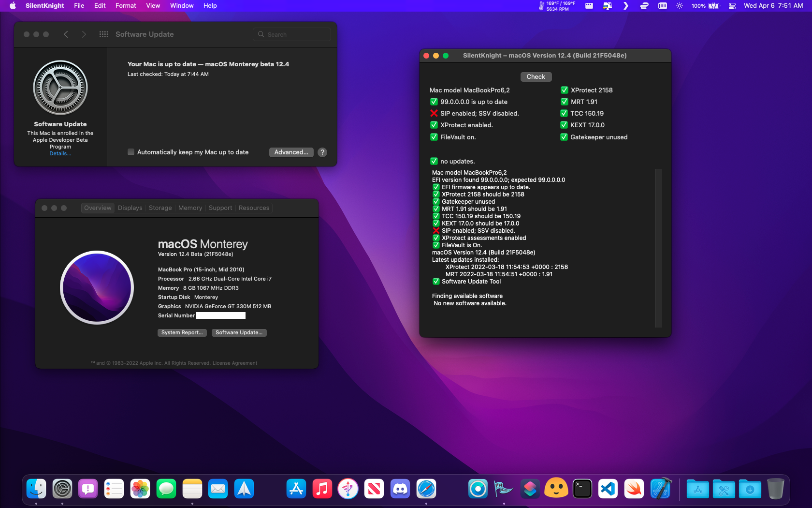Open the Help menu
This screenshot has width=812, height=508.
[210, 6]
